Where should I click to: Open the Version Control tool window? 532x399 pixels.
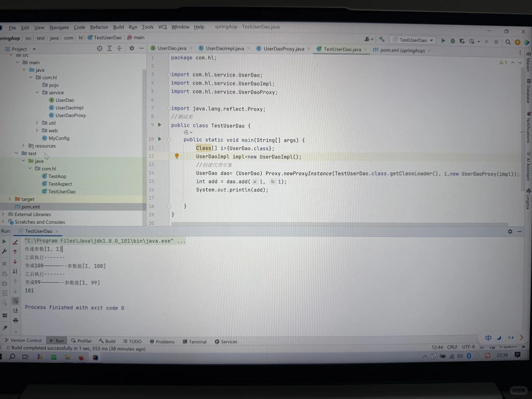tap(23, 340)
